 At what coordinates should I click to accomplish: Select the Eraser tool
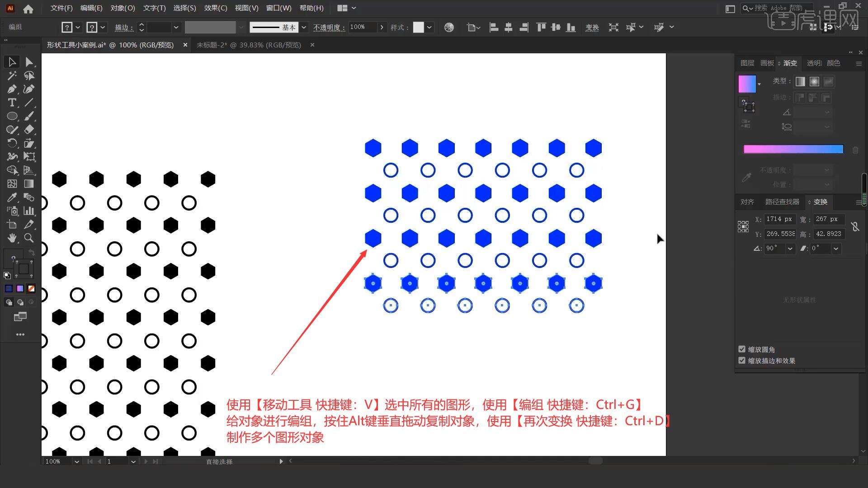(29, 130)
